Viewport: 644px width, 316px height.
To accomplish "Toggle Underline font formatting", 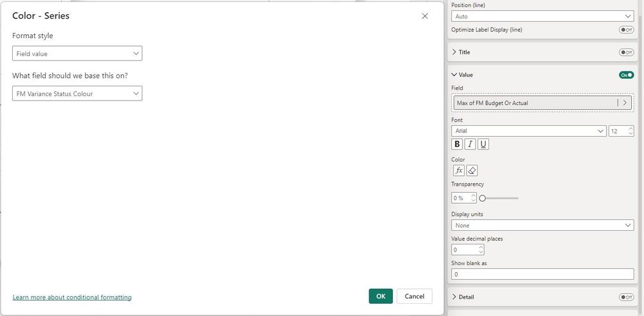I will [483, 144].
